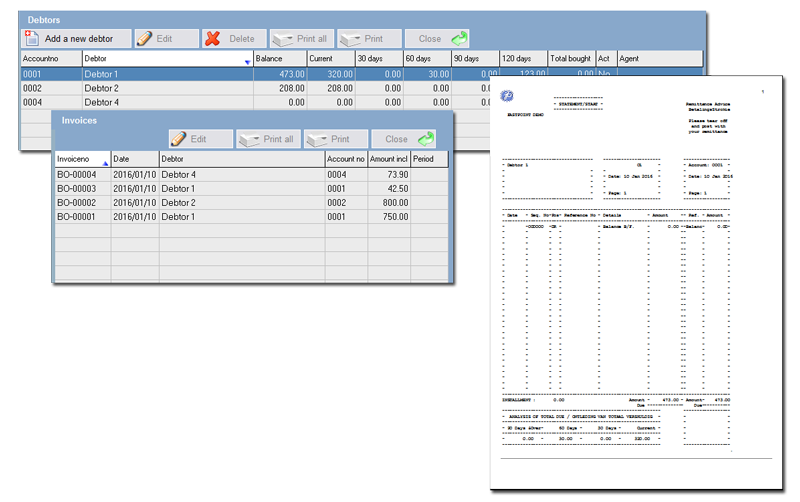800x502 pixels.
Task: Select the Debtor 1 row in Debtors
Action: pyautogui.click(x=255, y=74)
